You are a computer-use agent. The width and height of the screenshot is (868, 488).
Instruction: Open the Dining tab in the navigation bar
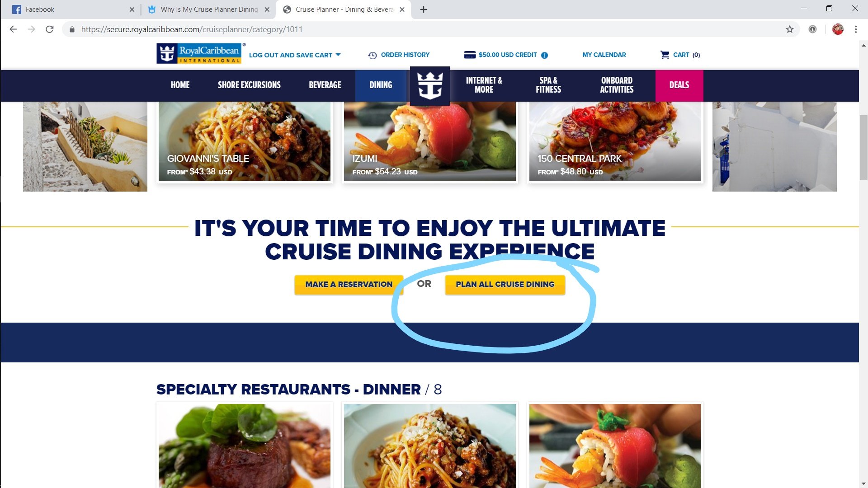pyautogui.click(x=381, y=85)
